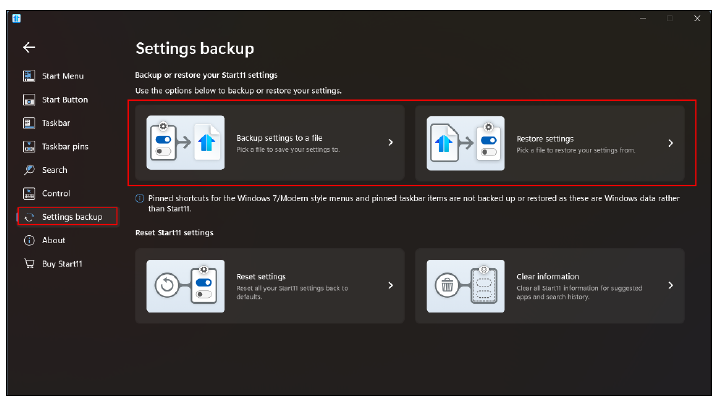Screen dimensions: 717x404
Task: Click the Backup settings to a file illustration
Action: tap(185, 143)
